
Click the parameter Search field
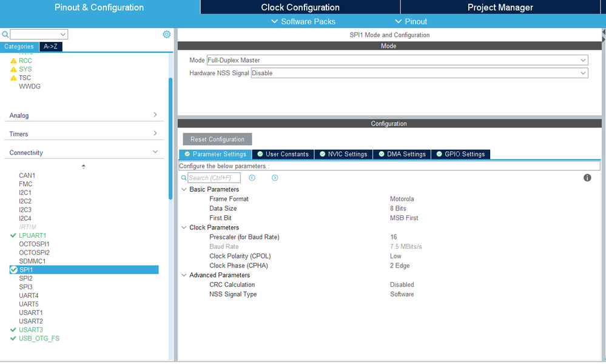[x=214, y=178]
